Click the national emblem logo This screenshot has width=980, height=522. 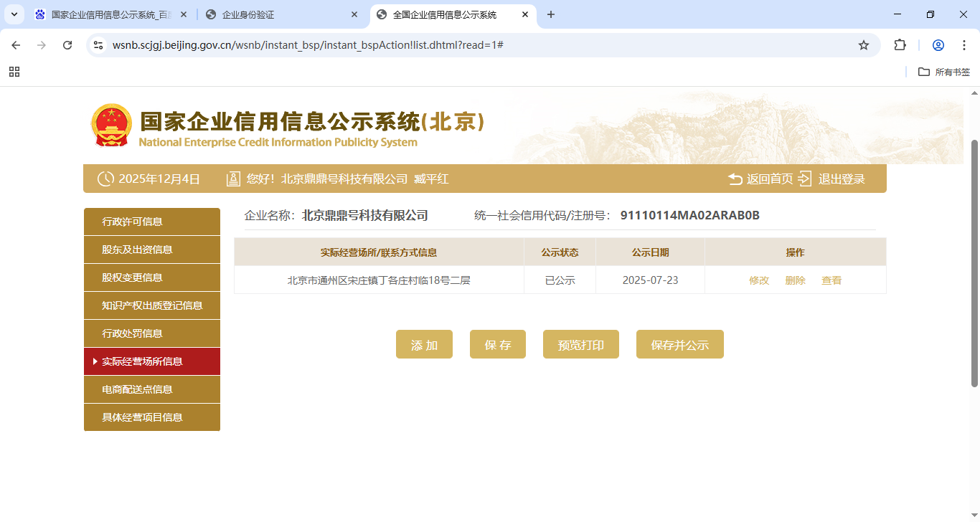click(111, 125)
